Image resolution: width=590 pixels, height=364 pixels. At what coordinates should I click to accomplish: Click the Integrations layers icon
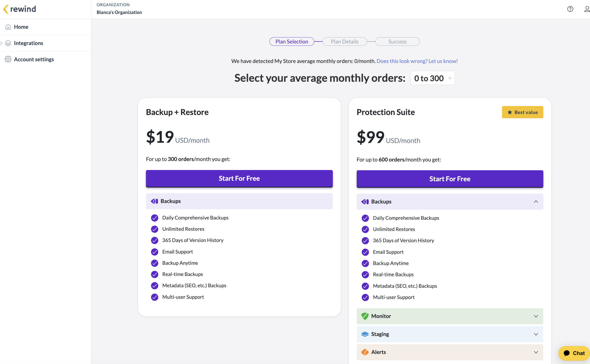tap(8, 43)
